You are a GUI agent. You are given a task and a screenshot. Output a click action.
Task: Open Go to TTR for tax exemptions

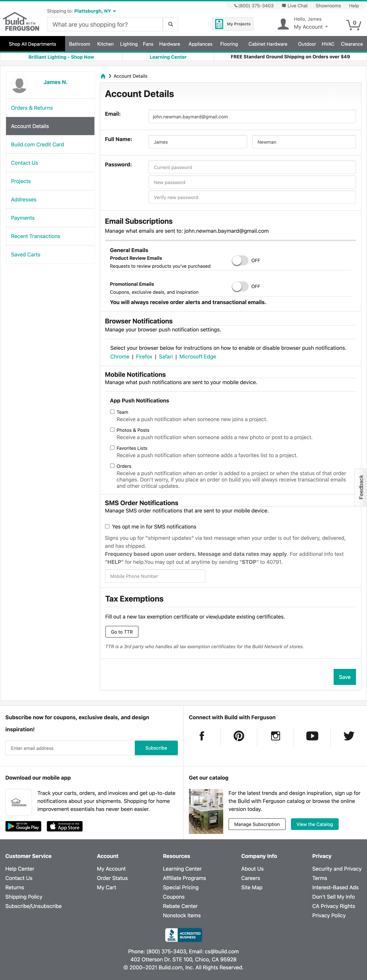click(122, 632)
